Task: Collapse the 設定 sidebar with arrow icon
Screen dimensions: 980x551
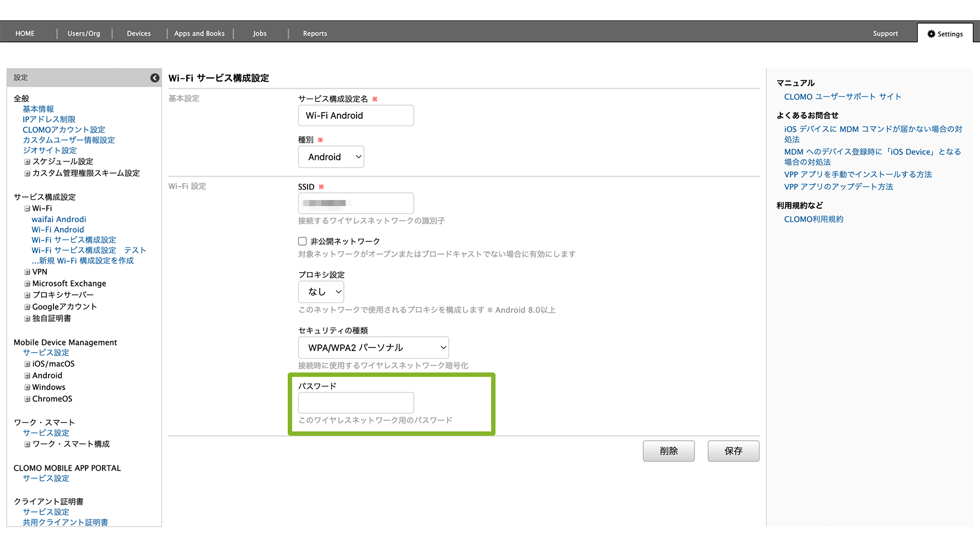Action: (155, 78)
